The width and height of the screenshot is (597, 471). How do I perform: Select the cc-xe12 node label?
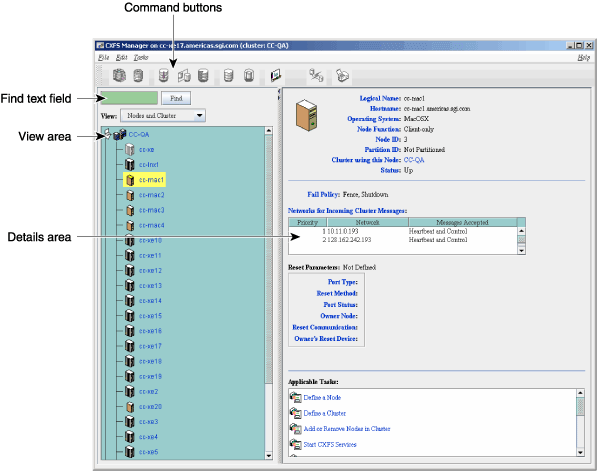point(150,270)
